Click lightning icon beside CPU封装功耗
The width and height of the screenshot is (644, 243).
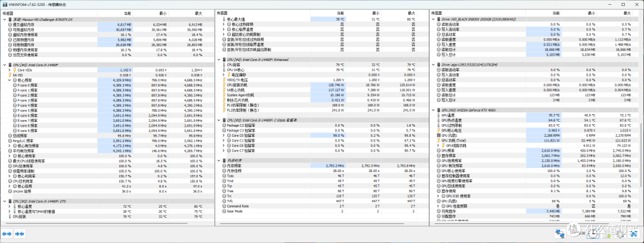(x=224, y=85)
